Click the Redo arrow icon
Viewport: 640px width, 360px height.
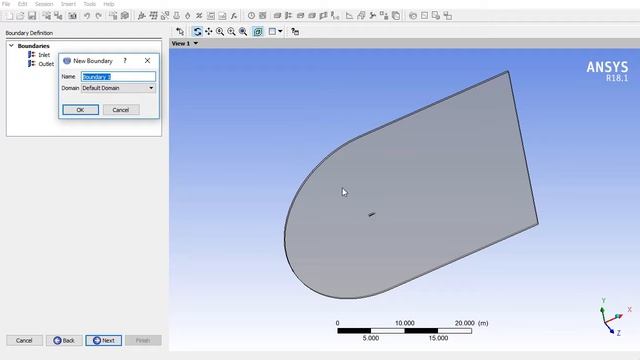(98, 16)
